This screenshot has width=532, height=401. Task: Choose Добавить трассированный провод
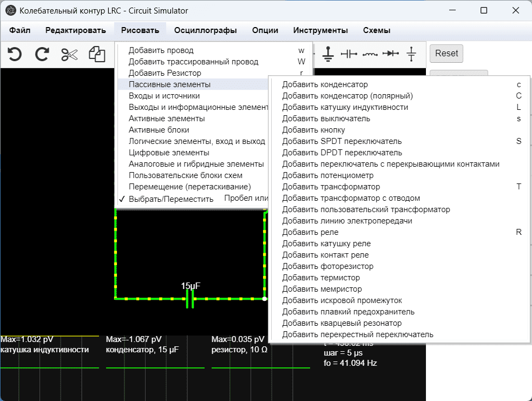click(x=214, y=62)
